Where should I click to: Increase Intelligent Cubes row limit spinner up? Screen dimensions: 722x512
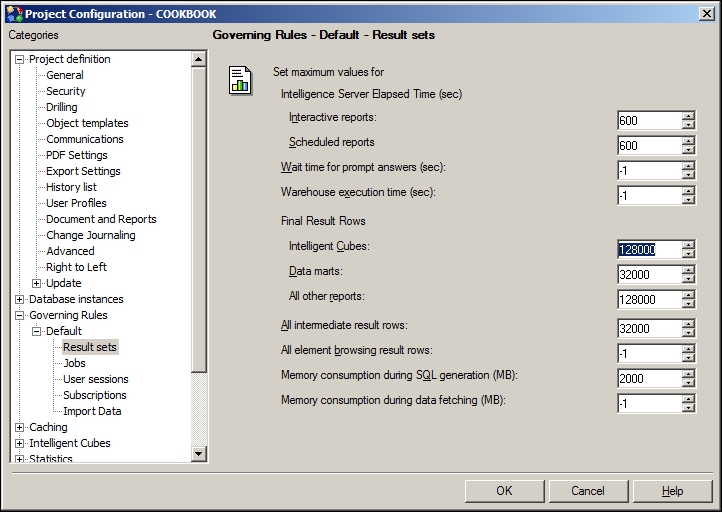[x=688, y=245]
